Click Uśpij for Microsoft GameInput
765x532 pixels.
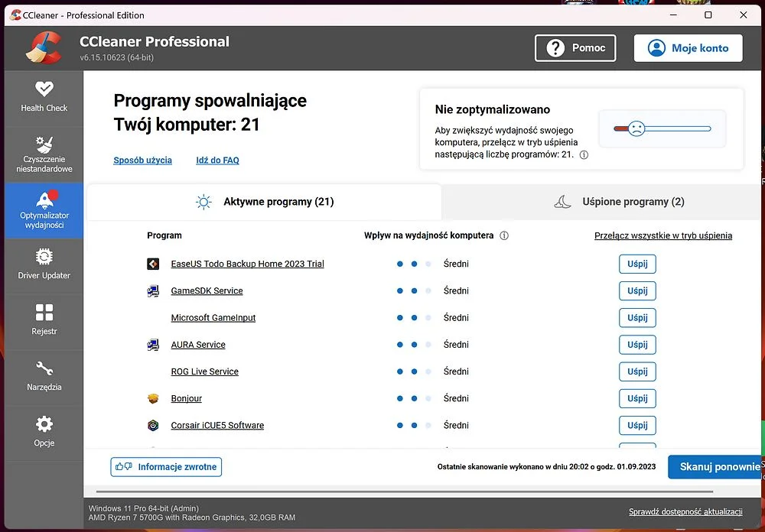coord(637,317)
